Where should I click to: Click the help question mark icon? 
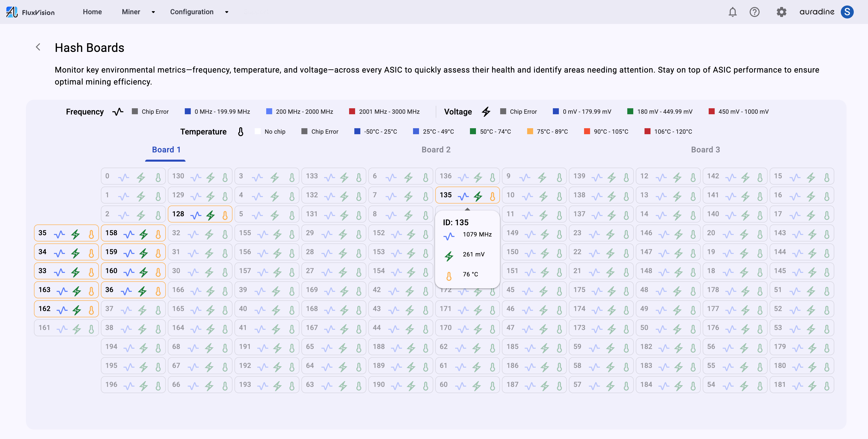pos(754,12)
